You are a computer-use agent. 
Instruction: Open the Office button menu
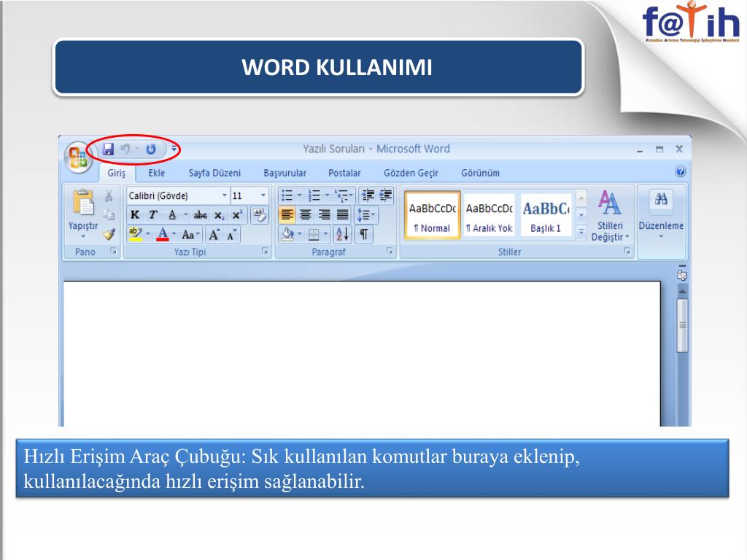pyautogui.click(x=78, y=157)
